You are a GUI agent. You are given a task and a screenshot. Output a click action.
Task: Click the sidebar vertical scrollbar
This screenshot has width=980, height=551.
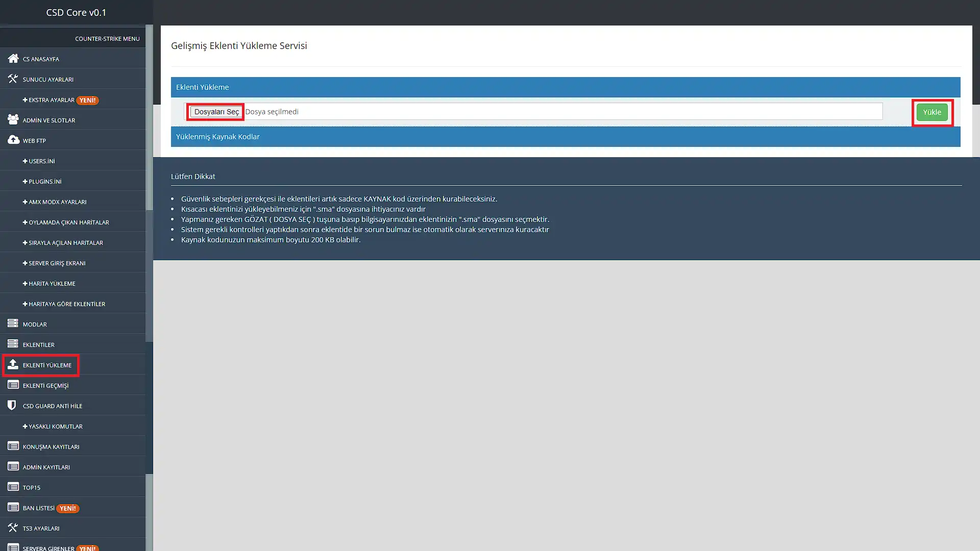point(149,288)
